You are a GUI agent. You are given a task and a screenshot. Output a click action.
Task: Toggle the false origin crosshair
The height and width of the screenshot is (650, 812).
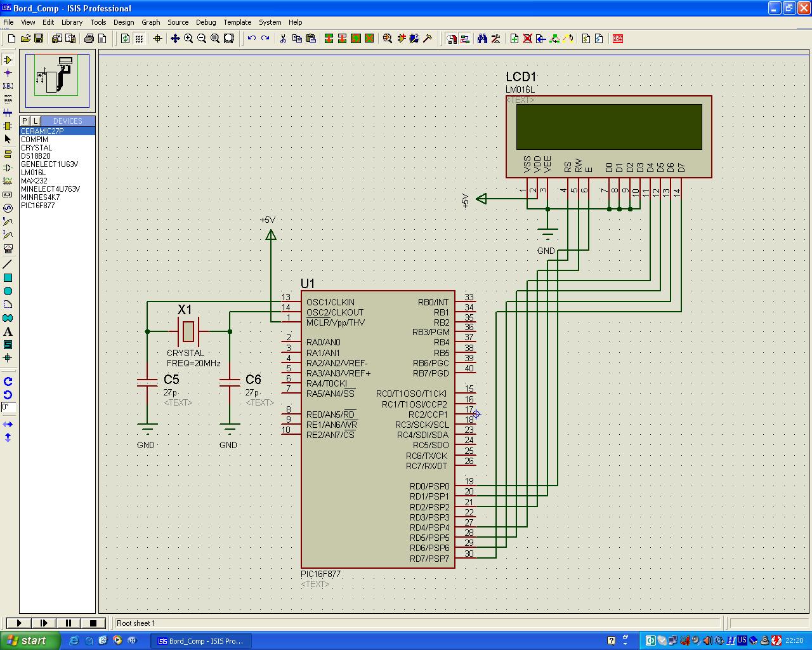158,39
